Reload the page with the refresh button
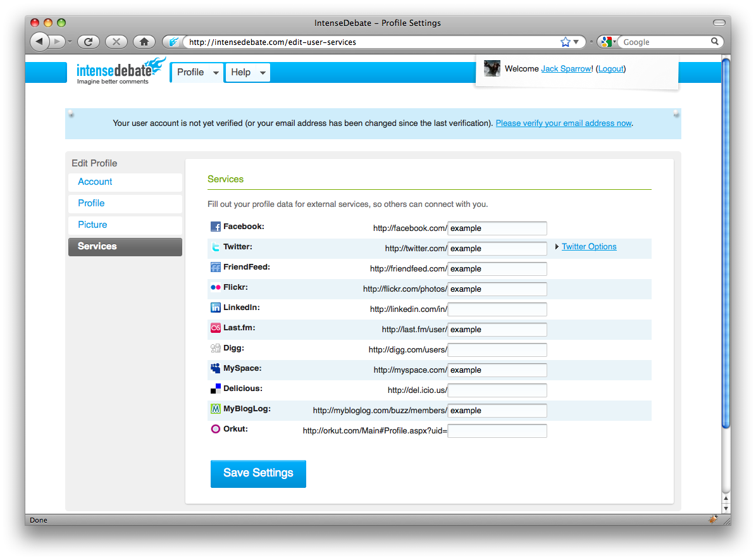756x560 pixels. 88,42
